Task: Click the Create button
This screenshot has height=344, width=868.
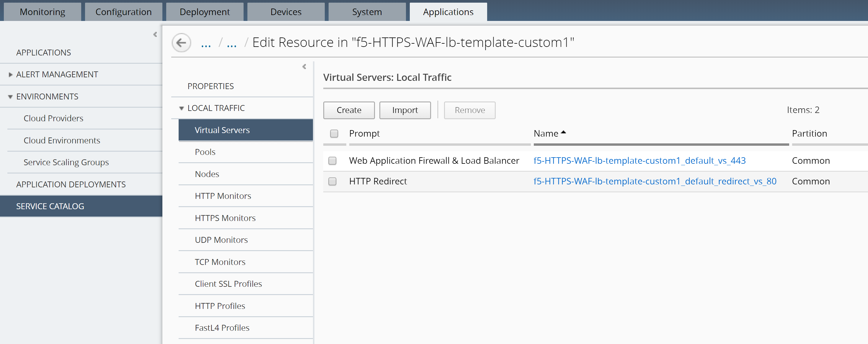Action: click(349, 110)
